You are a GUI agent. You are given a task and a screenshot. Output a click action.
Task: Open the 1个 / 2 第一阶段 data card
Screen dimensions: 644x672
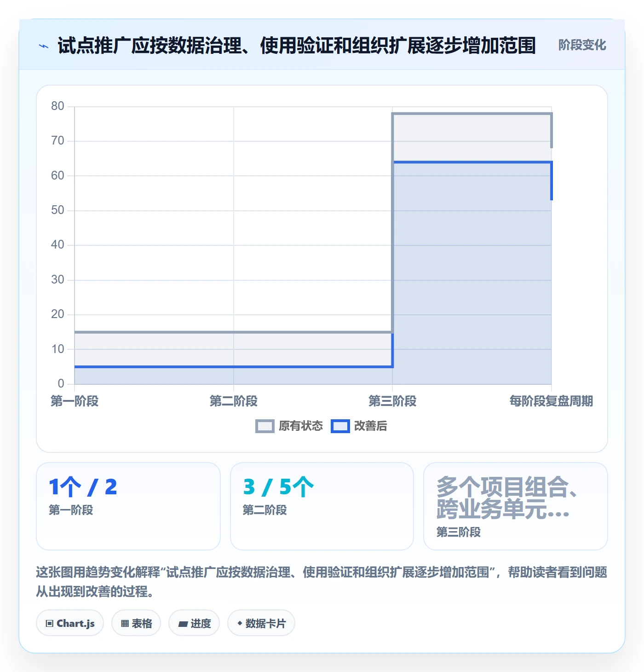[x=128, y=506]
